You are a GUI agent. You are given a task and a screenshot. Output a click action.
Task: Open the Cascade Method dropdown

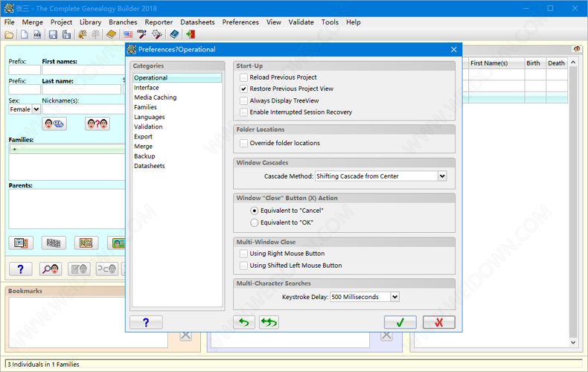point(443,176)
